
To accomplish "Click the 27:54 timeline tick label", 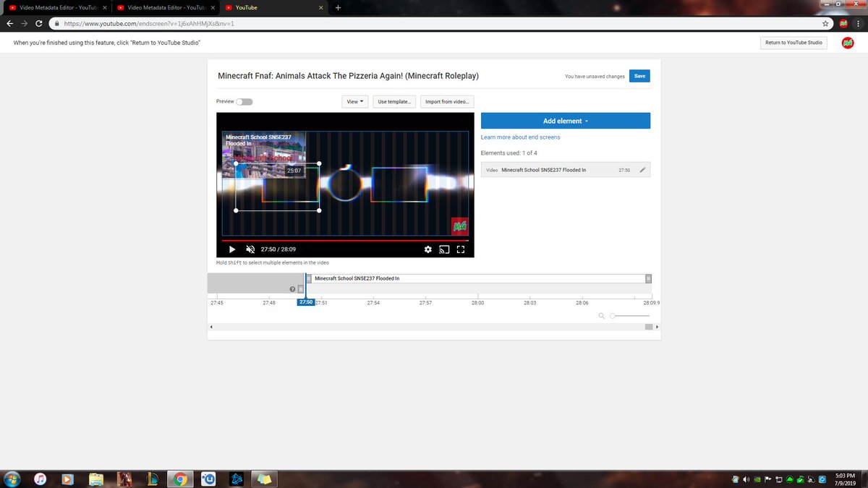I will (x=373, y=303).
